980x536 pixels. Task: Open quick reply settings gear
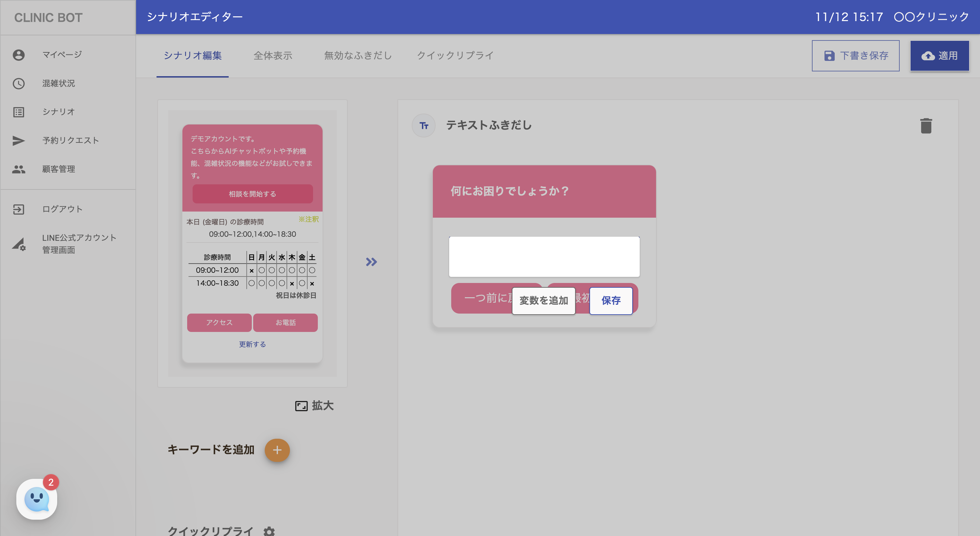(269, 531)
